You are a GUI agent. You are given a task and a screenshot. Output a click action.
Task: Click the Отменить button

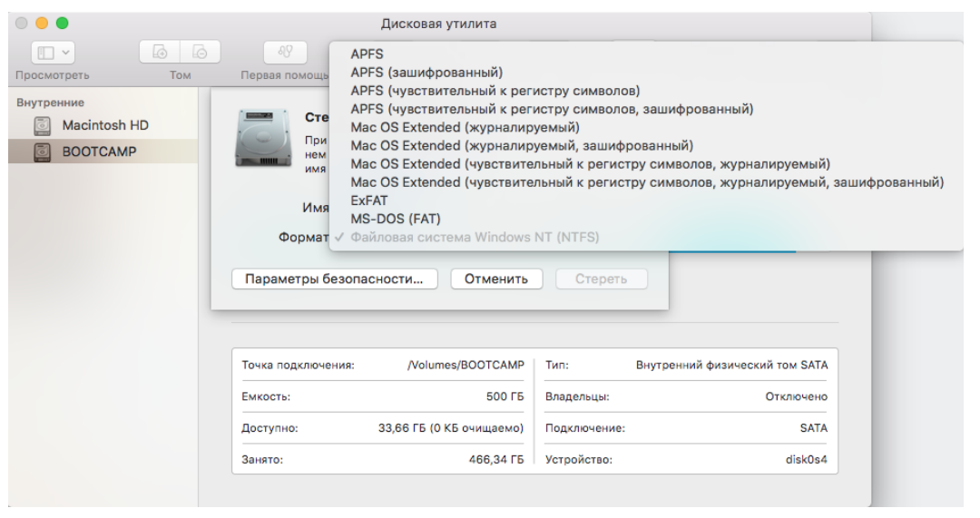click(x=496, y=279)
